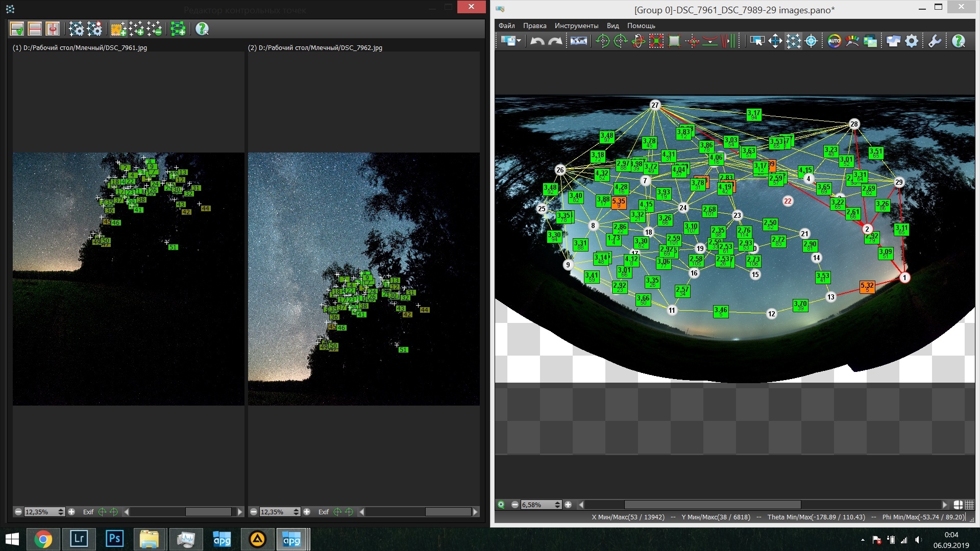Click the panorama horizontal scrollbar thumb
Image resolution: width=980 pixels, height=551 pixels.
coord(712,505)
